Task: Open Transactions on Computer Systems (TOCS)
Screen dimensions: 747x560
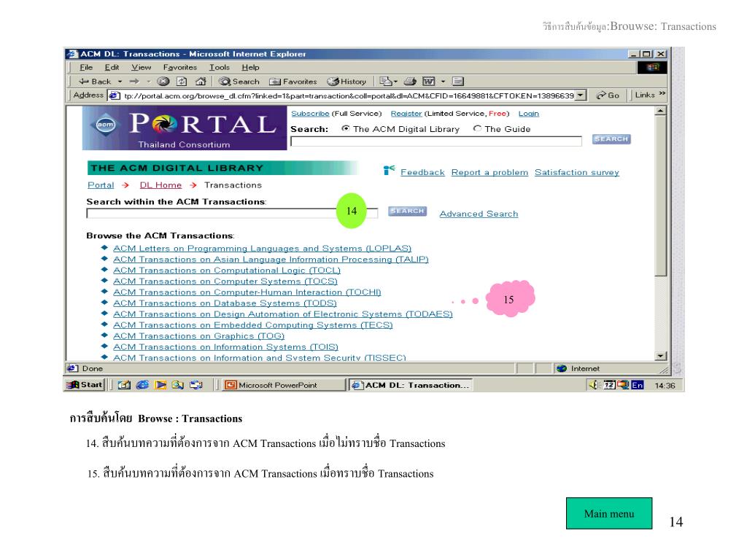Action: (225, 281)
